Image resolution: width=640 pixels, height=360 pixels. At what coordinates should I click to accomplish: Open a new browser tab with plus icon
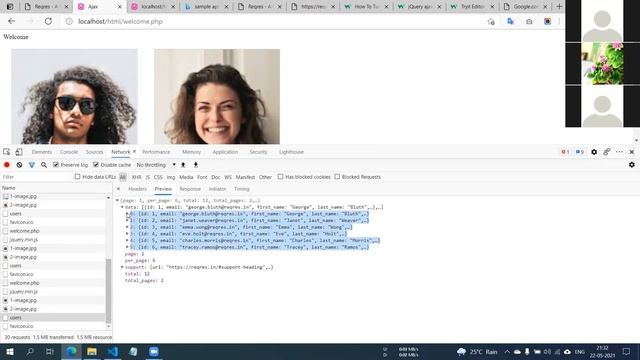(x=559, y=7)
